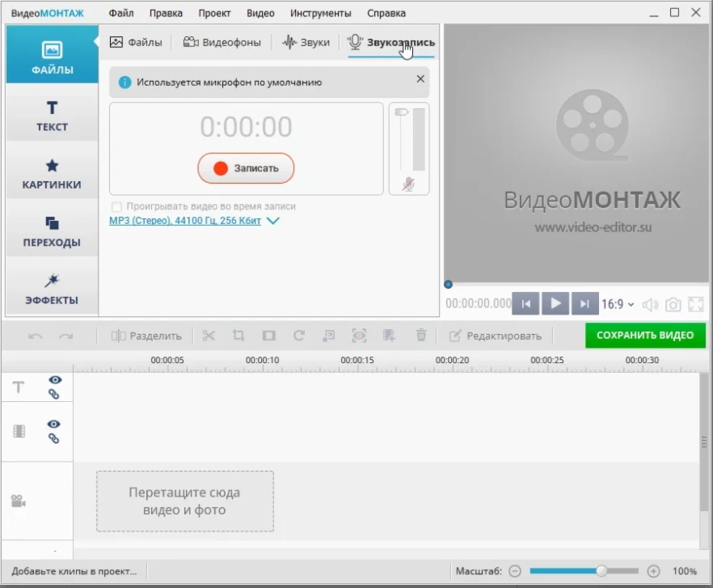Click the СОХРАНИТЬ ВИДЕО button
The width and height of the screenshot is (713, 588).
(x=645, y=336)
